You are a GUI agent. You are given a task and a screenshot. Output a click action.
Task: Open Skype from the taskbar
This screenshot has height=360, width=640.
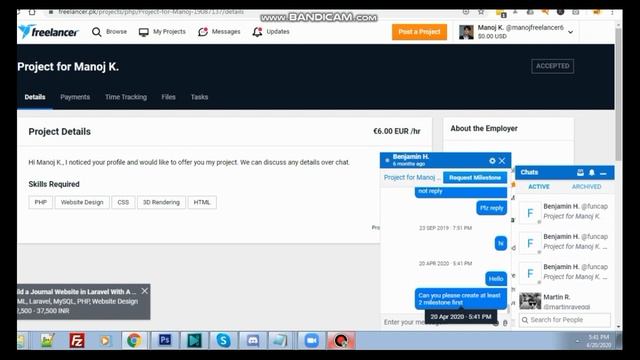pyautogui.click(x=223, y=340)
